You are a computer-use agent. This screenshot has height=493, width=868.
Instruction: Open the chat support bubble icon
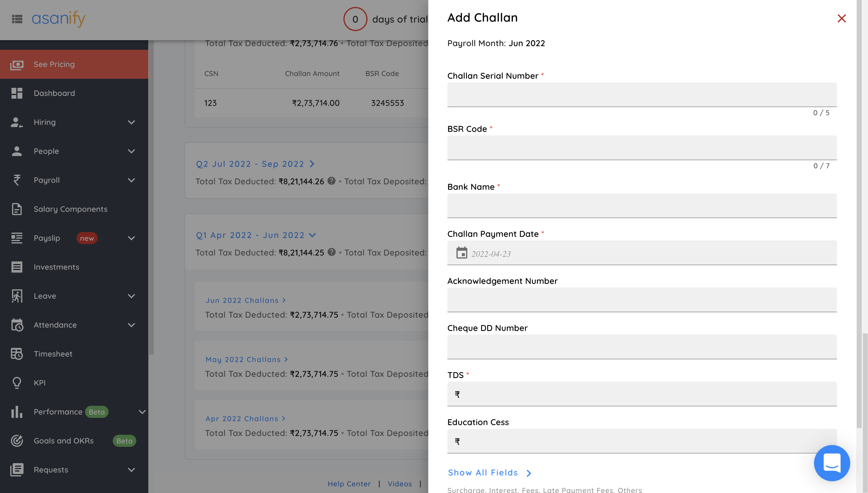click(x=832, y=463)
